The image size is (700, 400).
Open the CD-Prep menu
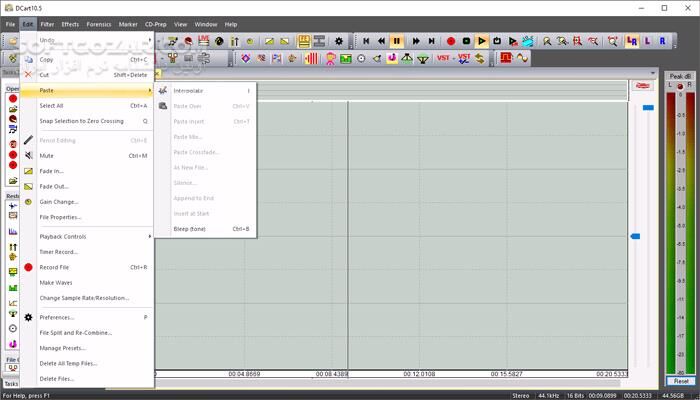pyautogui.click(x=155, y=24)
